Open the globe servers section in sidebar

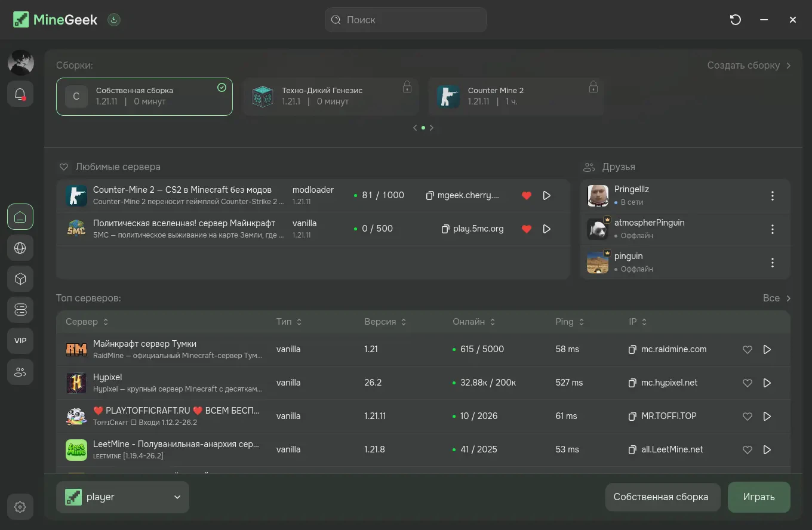pos(20,248)
